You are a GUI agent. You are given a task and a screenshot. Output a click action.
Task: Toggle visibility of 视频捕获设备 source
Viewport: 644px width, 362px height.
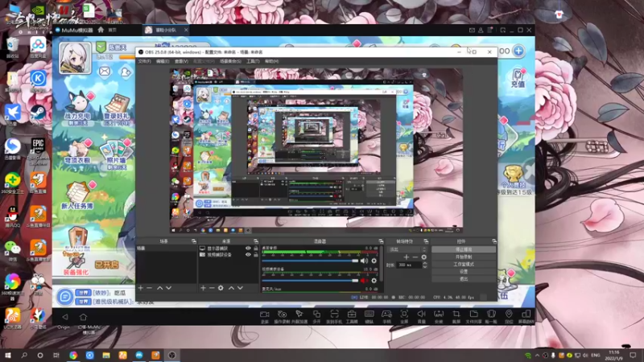coord(248,254)
